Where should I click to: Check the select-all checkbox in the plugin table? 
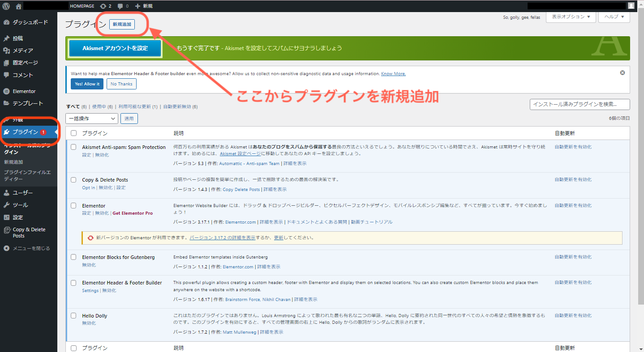pos(73,133)
